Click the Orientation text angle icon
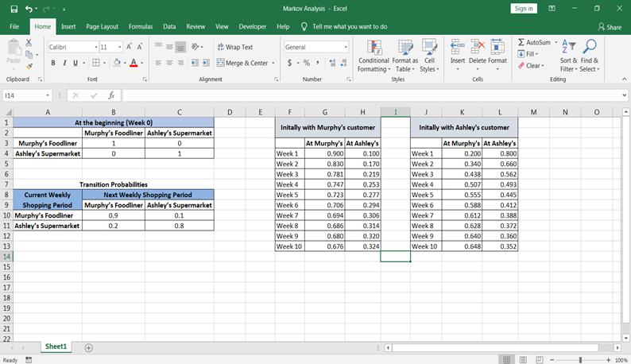 pyautogui.click(x=195, y=47)
